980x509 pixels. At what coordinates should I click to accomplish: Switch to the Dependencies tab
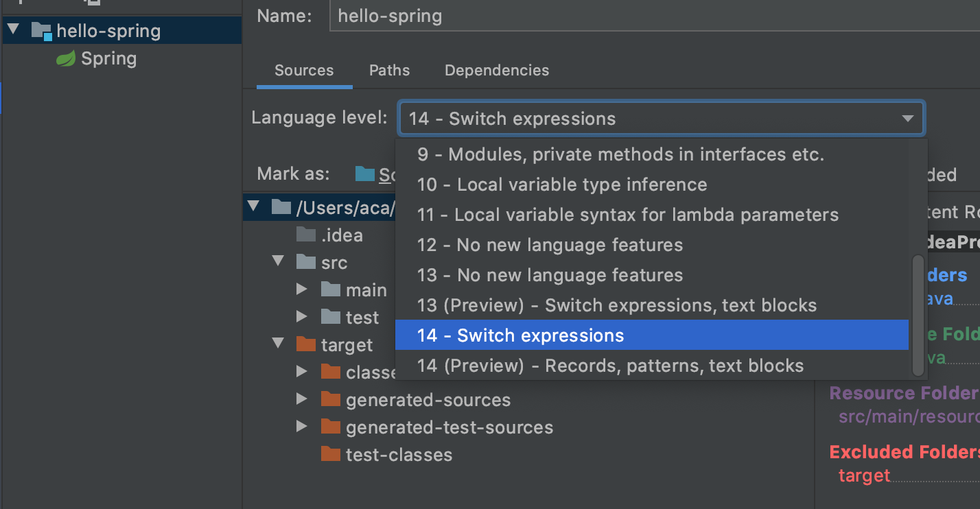click(497, 71)
